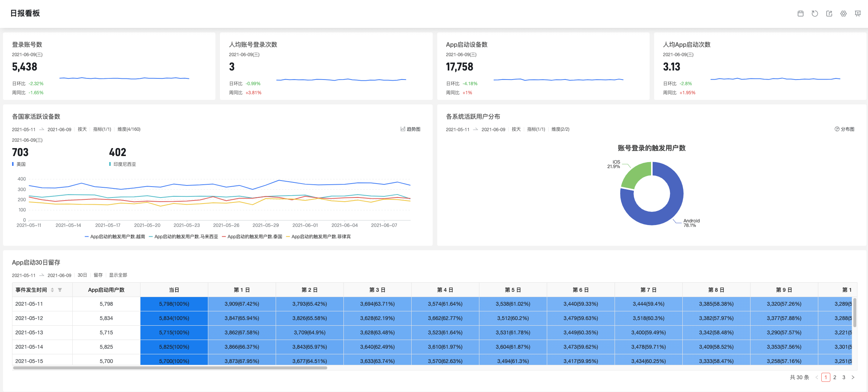Viewport: 868px width, 392px height.
Task: Open the dashboard settings gear
Action: [844, 14]
